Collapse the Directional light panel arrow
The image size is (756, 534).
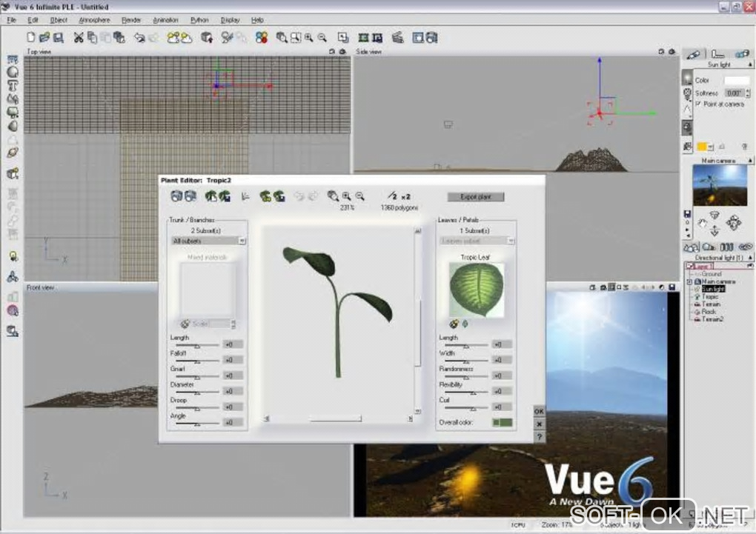tap(750, 258)
